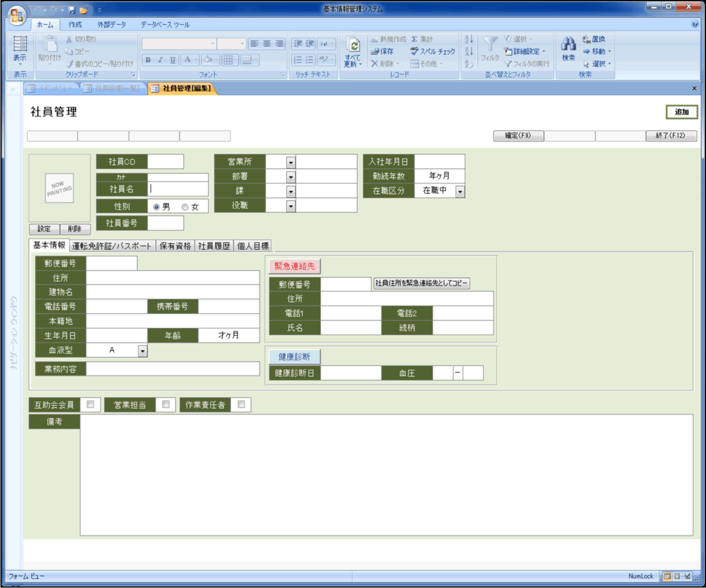Viewport: 706px width, 588px height.
Task: Switch to form view in status bar
Action: (667, 576)
